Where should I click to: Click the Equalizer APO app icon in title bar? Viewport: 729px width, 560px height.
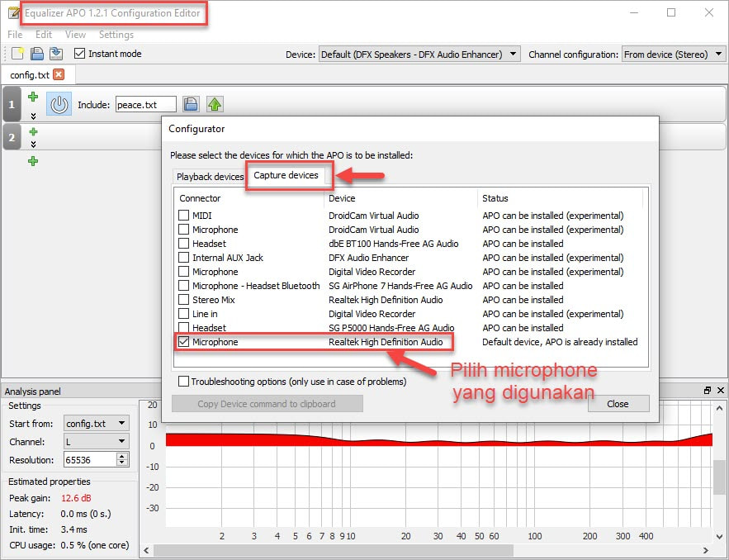coord(13,12)
